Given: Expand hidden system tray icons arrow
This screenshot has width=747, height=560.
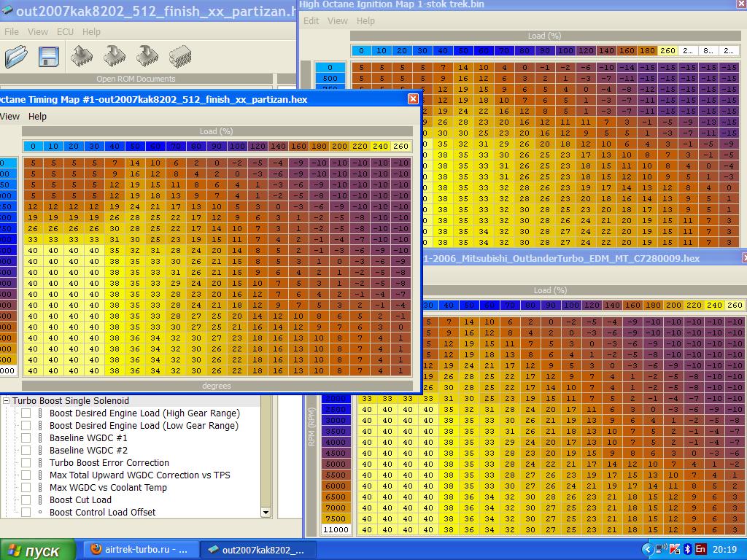Looking at the screenshot, I should (x=647, y=549).
